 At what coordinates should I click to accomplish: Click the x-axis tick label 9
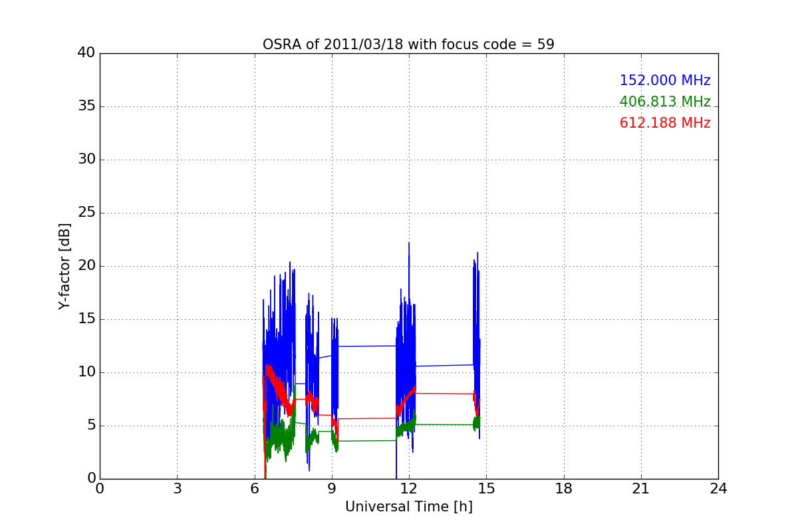[332, 489]
